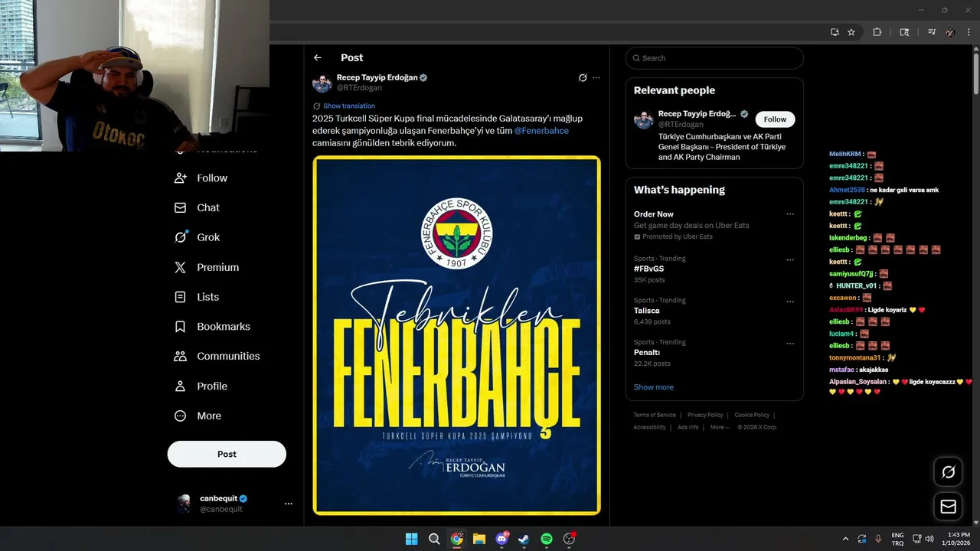Screen dimensions: 980x551
Task: Click the canbequit account avatar
Action: [184, 503]
